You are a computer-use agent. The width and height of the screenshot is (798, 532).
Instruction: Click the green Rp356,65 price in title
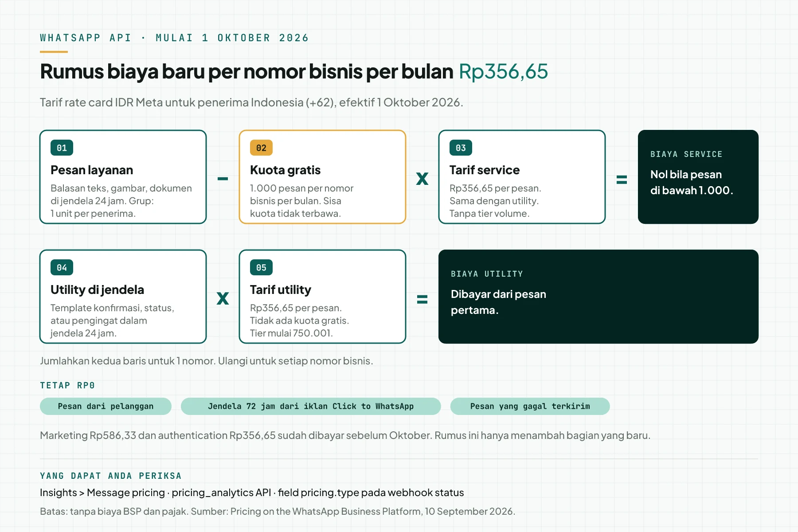503,71
